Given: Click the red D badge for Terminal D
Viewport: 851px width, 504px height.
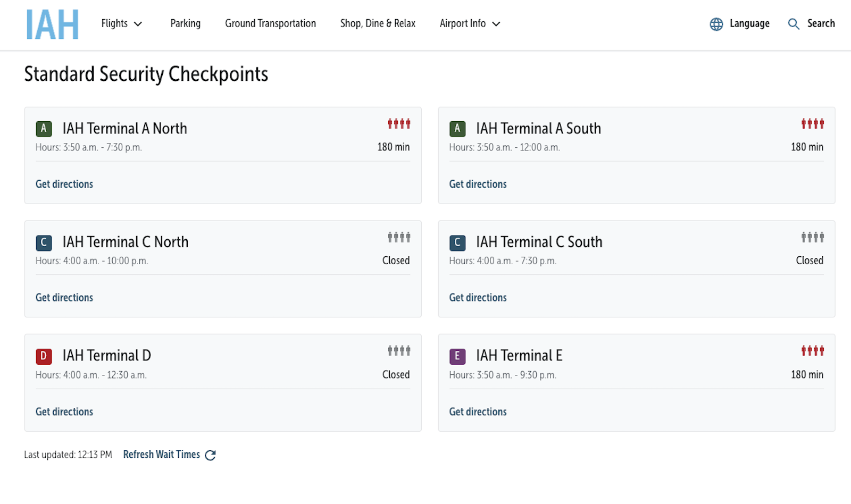Looking at the screenshot, I should pos(44,356).
